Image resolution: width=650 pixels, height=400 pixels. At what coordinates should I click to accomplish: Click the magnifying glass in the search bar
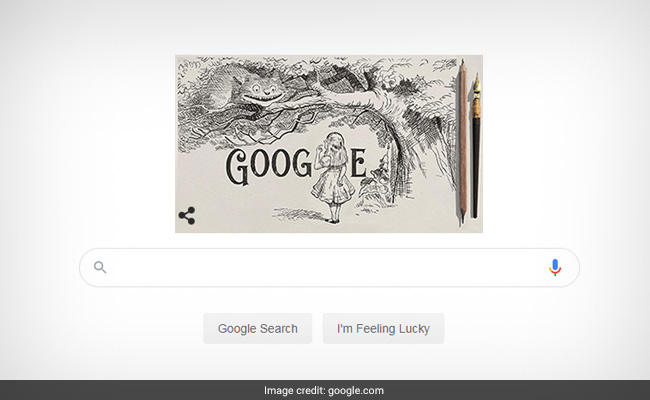(100, 267)
